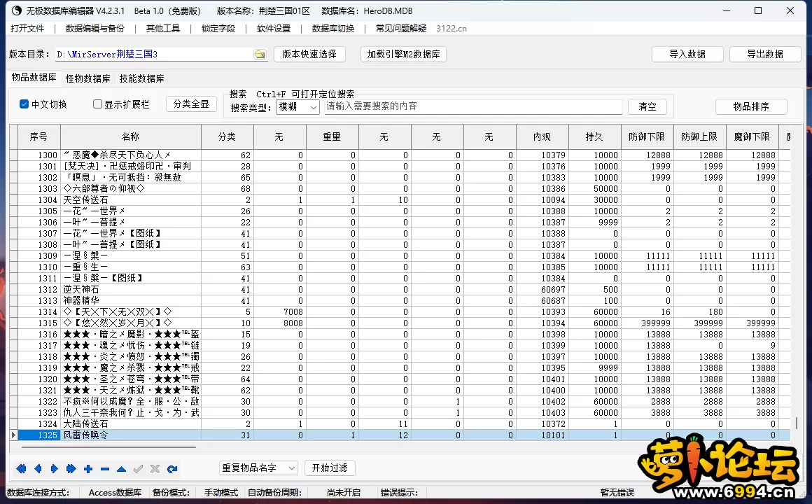812x504 pixels.
Task: Select the 天空传送石 name cell
Action: tap(130, 200)
